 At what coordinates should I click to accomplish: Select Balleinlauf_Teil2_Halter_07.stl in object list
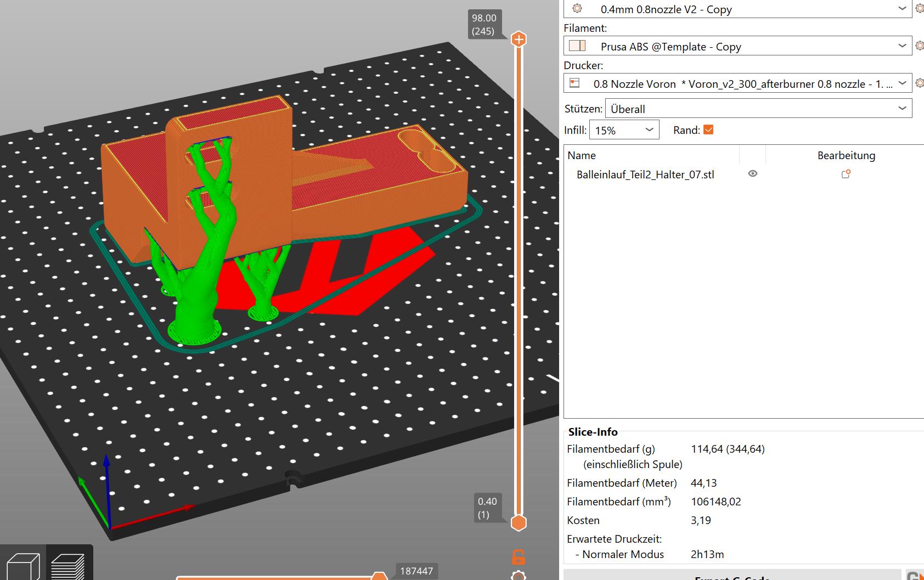[x=645, y=174]
